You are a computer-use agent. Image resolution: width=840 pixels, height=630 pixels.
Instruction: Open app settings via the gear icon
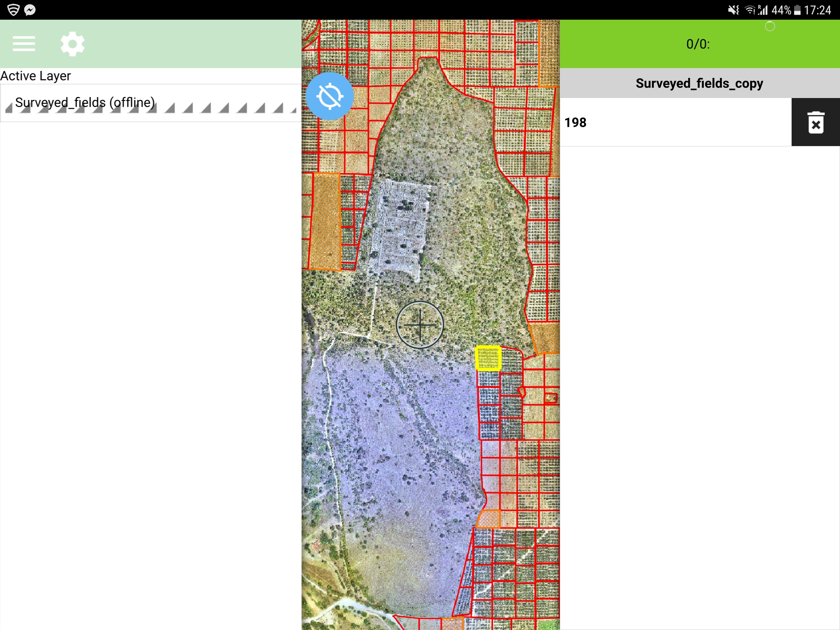click(x=72, y=43)
